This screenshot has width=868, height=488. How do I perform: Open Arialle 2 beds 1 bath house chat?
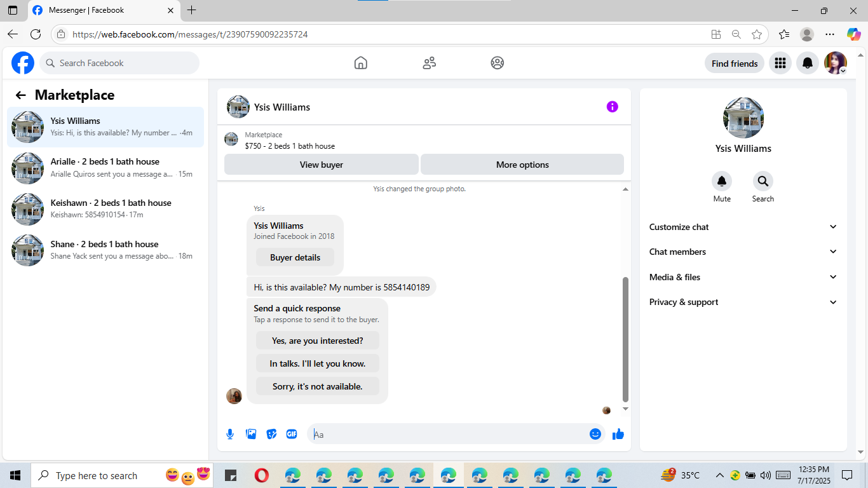click(105, 168)
